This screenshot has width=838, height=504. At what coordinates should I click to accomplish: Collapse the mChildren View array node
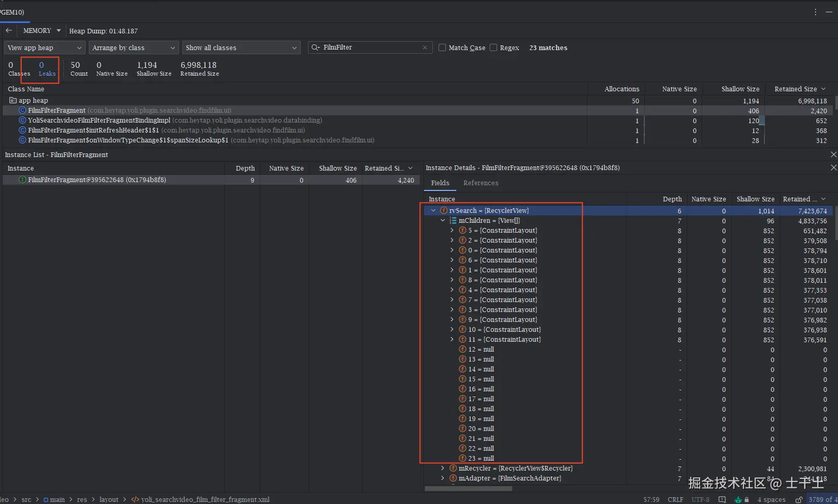tap(443, 221)
